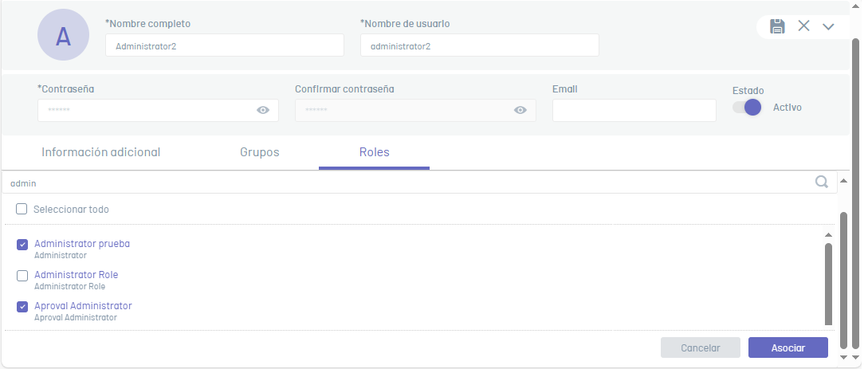Screen dimensions: 868x369
Task: Reveal the Confirmar contraseña value via eye icon
Action: tap(520, 110)
